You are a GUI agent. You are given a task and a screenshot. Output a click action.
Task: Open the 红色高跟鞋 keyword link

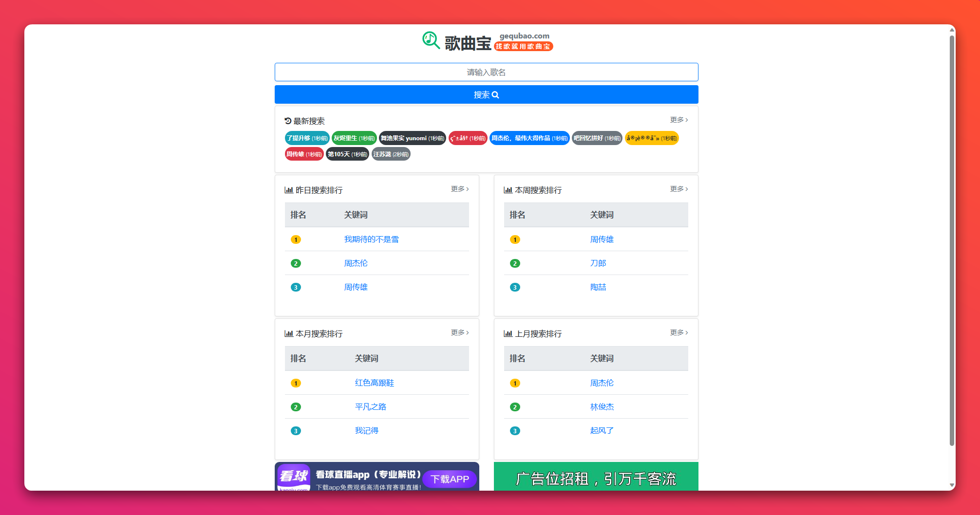pyautogui.click(x=374, y=383)
